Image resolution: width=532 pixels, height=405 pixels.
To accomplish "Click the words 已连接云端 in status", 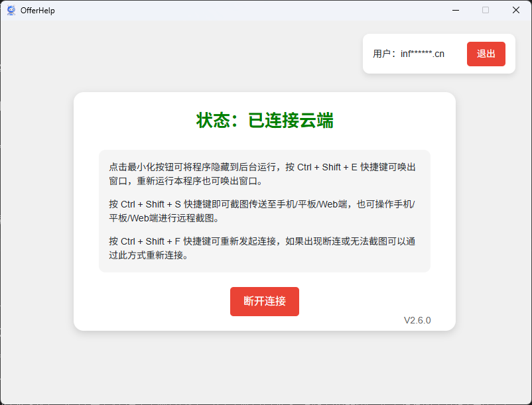I will click(291, 121).
